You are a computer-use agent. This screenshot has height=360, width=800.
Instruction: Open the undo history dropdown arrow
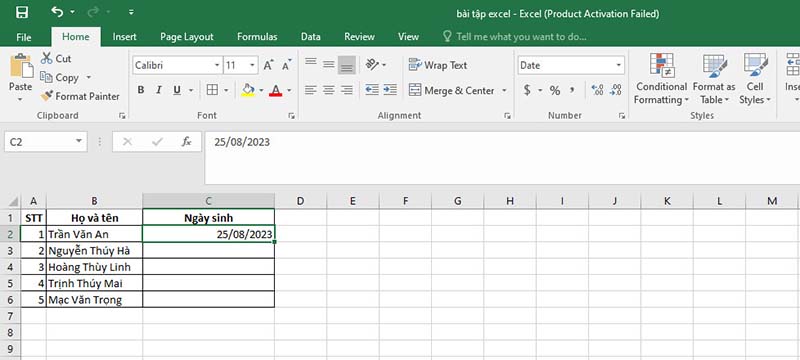(x=72, y=12)
